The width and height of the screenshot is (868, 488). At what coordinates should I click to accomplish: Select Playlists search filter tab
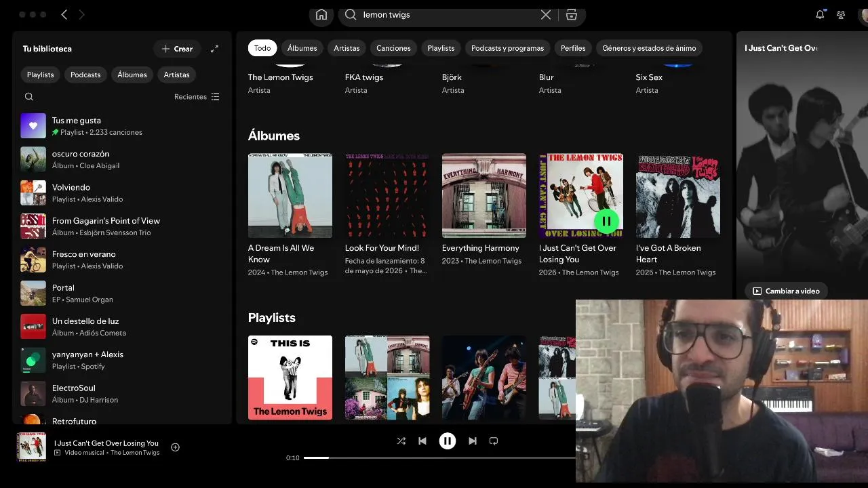[x=441, y=48]
